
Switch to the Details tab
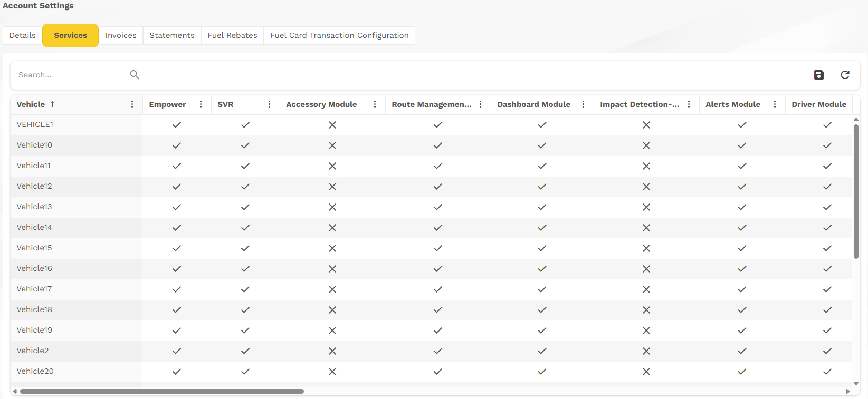pos(23,35)
